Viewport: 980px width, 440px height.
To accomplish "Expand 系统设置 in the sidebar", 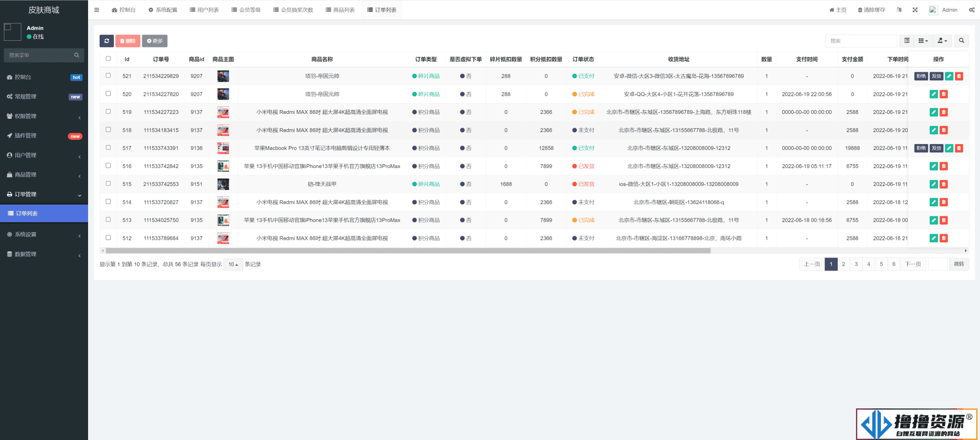I will click(x=44, y=235).
